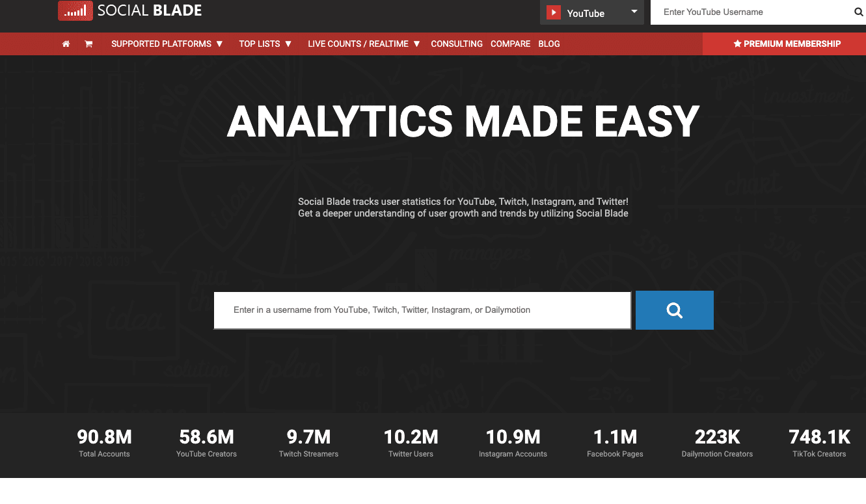Image resolution: width=866 pixels, height=504 pixels.
Task: Focus the main username search box
Action: 422,310
